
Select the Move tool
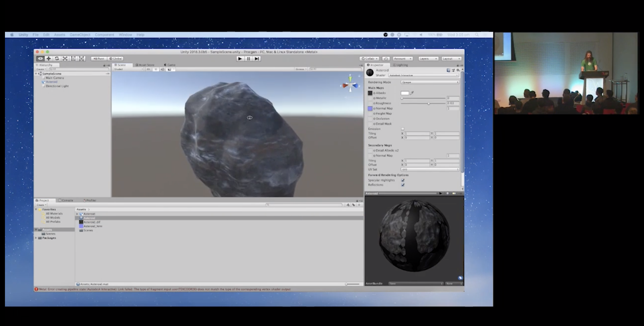tap(49, 58)
